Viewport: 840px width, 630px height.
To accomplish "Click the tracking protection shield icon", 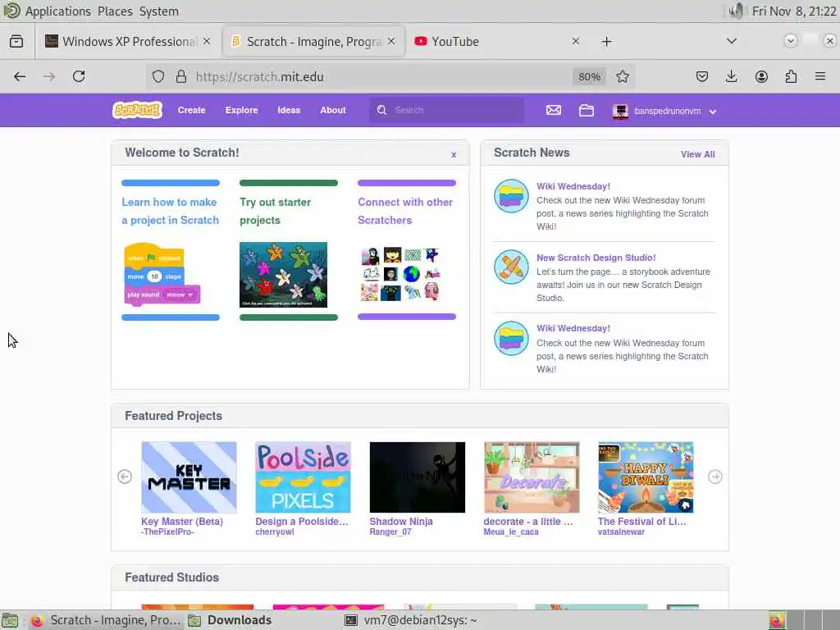I will click(x=158, y=76).
